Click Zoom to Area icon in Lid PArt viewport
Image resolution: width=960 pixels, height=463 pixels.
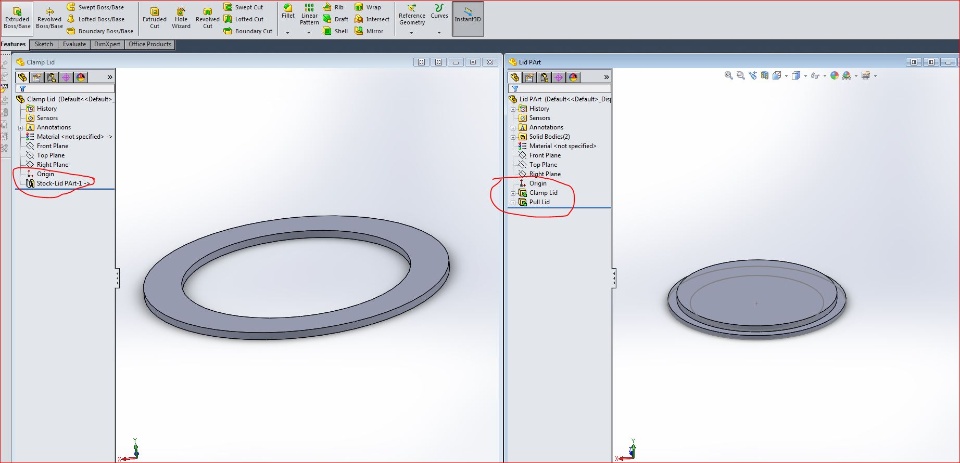coord(740,75)
